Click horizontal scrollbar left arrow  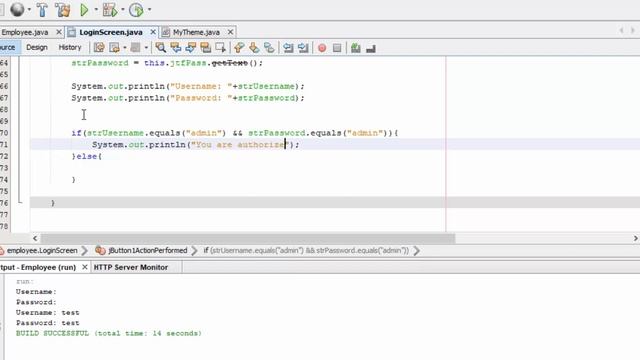(35, 238)
